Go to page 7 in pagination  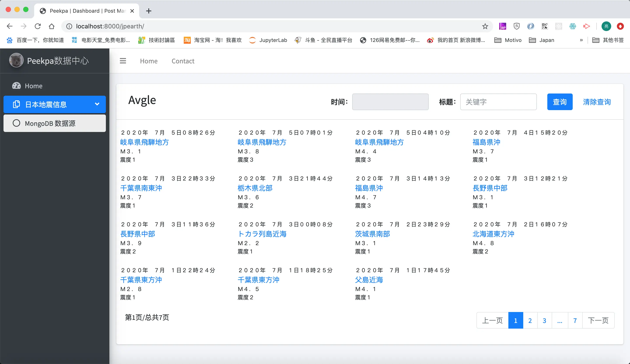575,320
